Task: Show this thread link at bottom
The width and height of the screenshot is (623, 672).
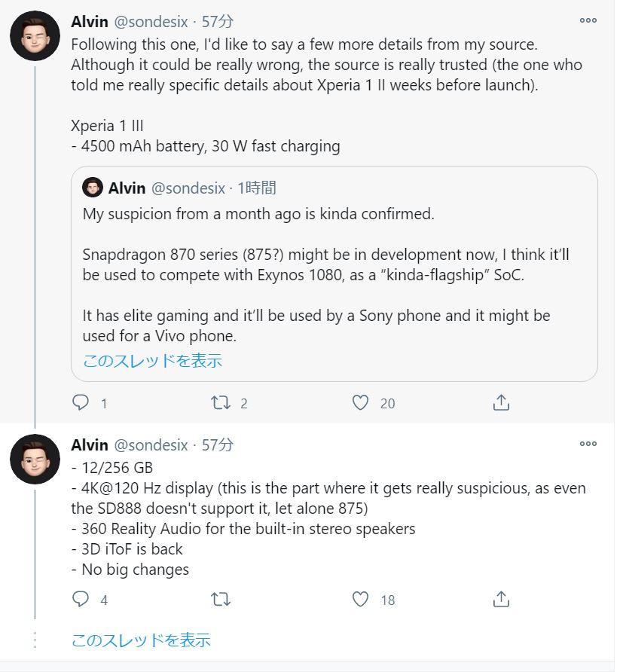Action: click(x=141, y=640)
